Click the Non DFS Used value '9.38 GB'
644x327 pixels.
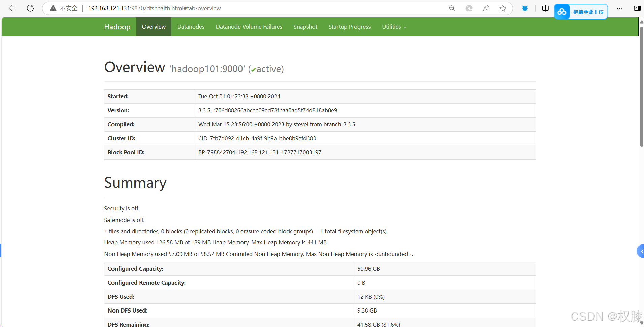click(367, 310)
